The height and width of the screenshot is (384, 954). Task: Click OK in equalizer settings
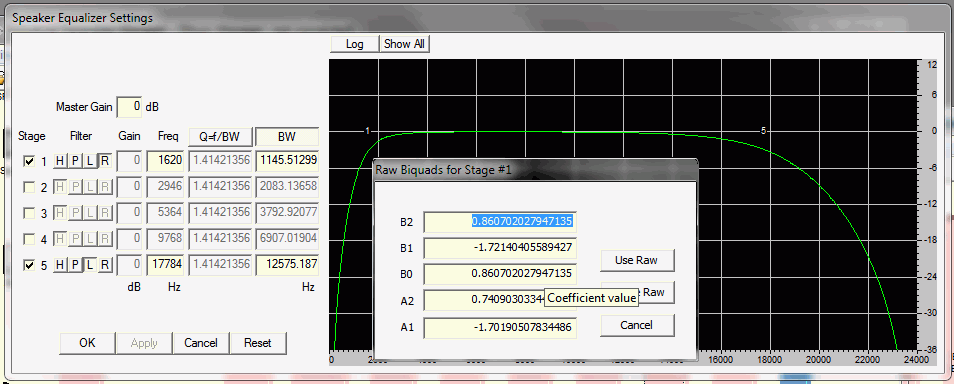pos(87,343)
